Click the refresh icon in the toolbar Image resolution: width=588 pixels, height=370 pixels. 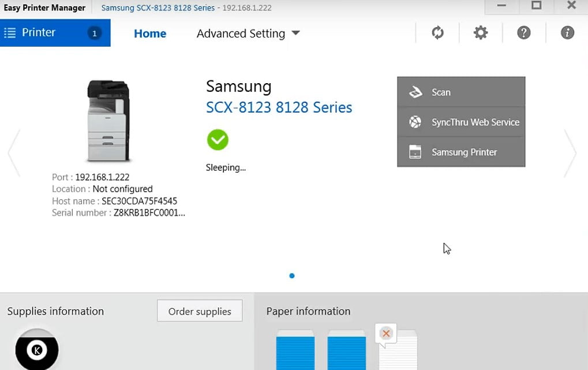coord(437,33)
